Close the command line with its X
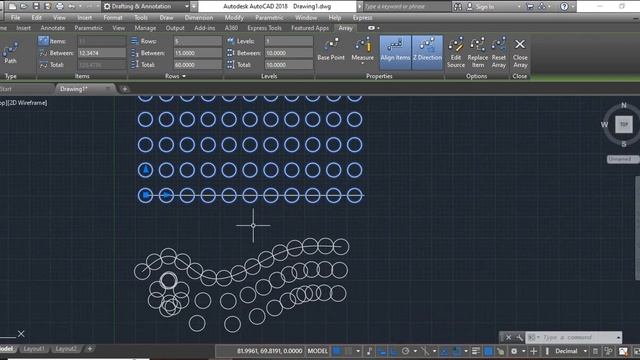 point(509,337)
